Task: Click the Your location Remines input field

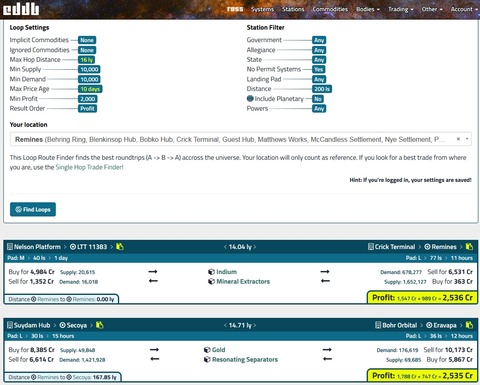Action: [x=241, y=139]
